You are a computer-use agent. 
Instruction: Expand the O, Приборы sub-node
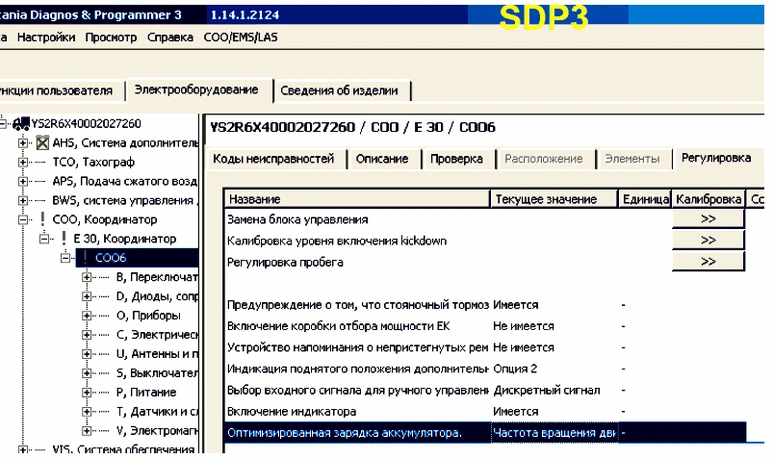[x=87, y=315]
